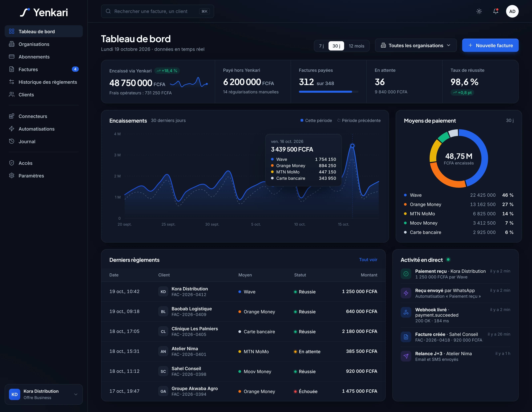
Task: Click the Abonnements card icon in sidebar
Action: (11, 57)
